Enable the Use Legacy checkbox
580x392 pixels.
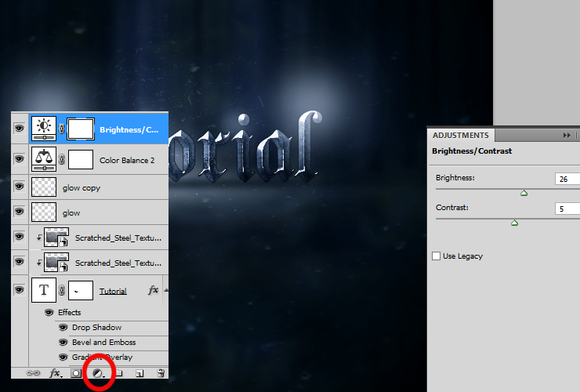click(436, 256)
